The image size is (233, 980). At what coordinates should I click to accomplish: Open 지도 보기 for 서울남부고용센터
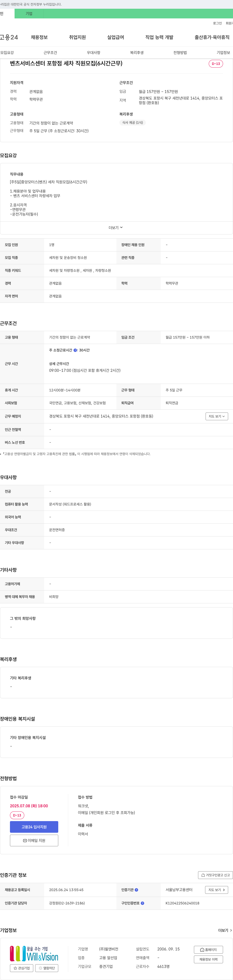[216, 890]
